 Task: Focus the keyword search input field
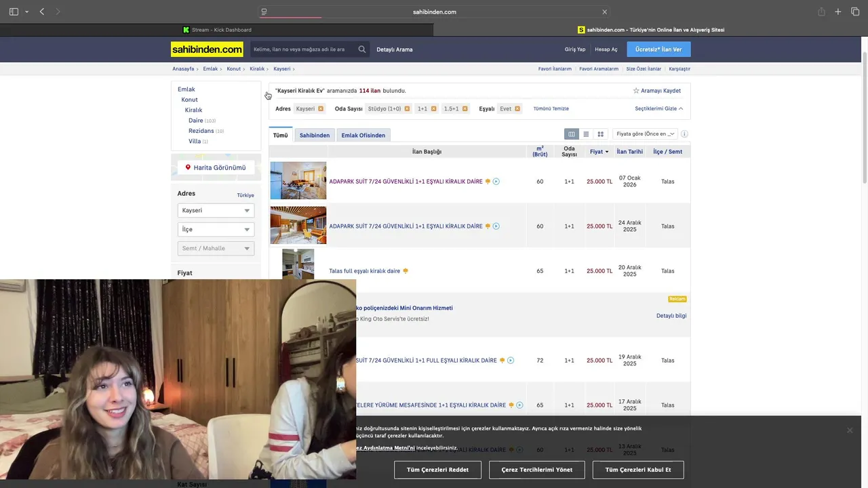click(303, 49)
